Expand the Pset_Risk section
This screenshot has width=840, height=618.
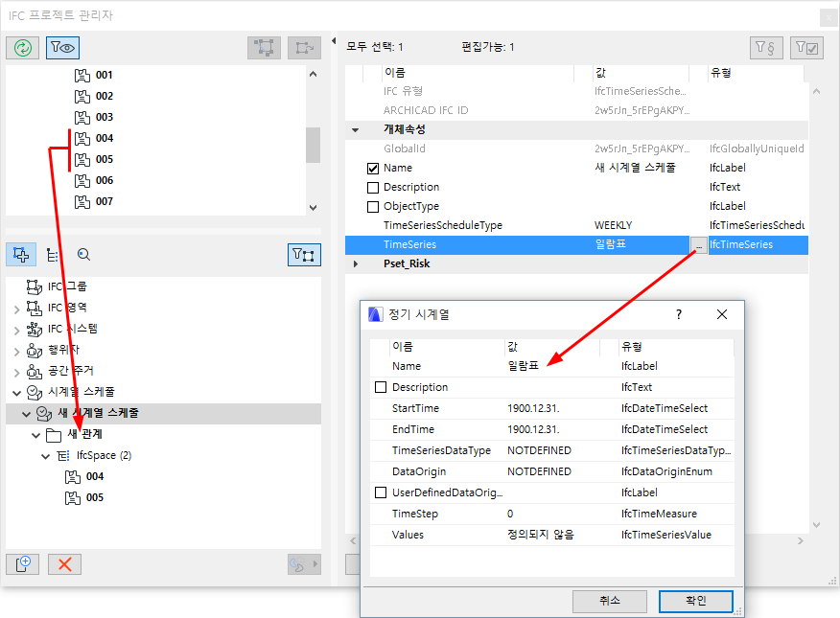pyautogui.click(x=355, y=263)
